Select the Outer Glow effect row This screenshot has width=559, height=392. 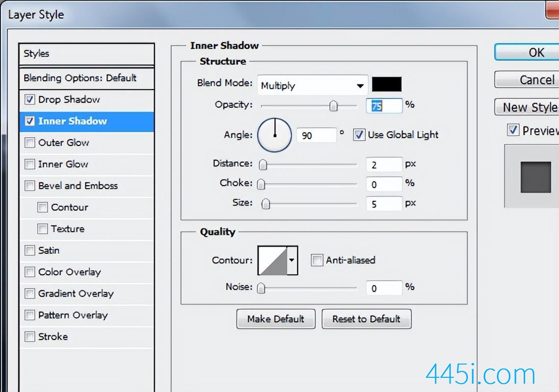pyautogui.click(x=87, y=143)
